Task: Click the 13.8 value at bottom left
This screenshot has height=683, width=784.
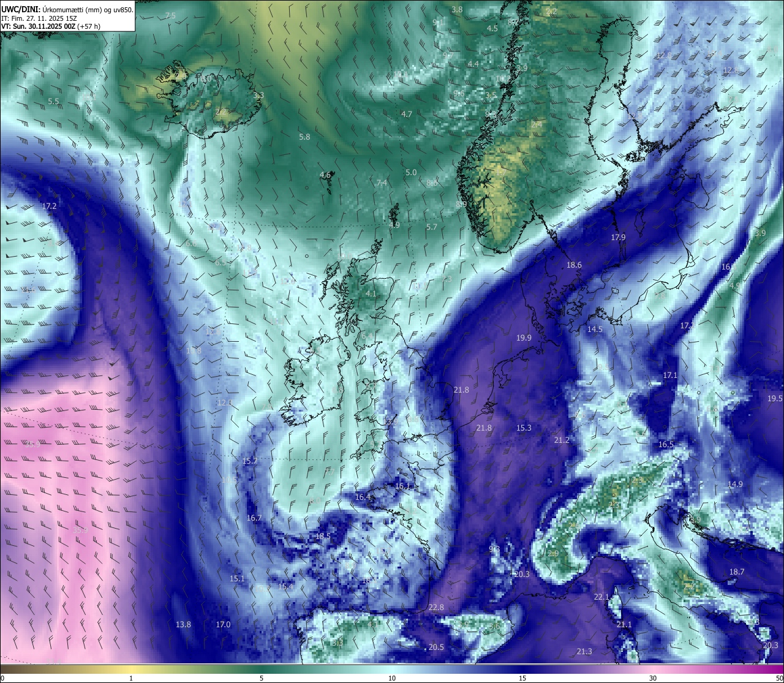Action: pyautogui.click(x=183, y=625)
